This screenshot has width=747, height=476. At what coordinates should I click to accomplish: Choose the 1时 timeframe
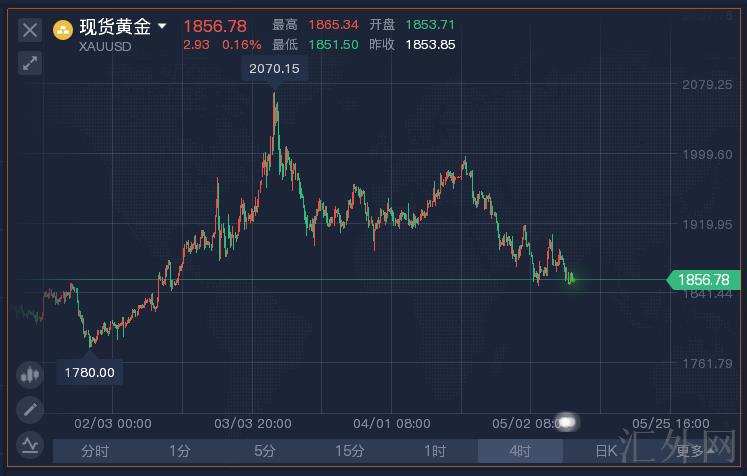click(x=435, y=451)
